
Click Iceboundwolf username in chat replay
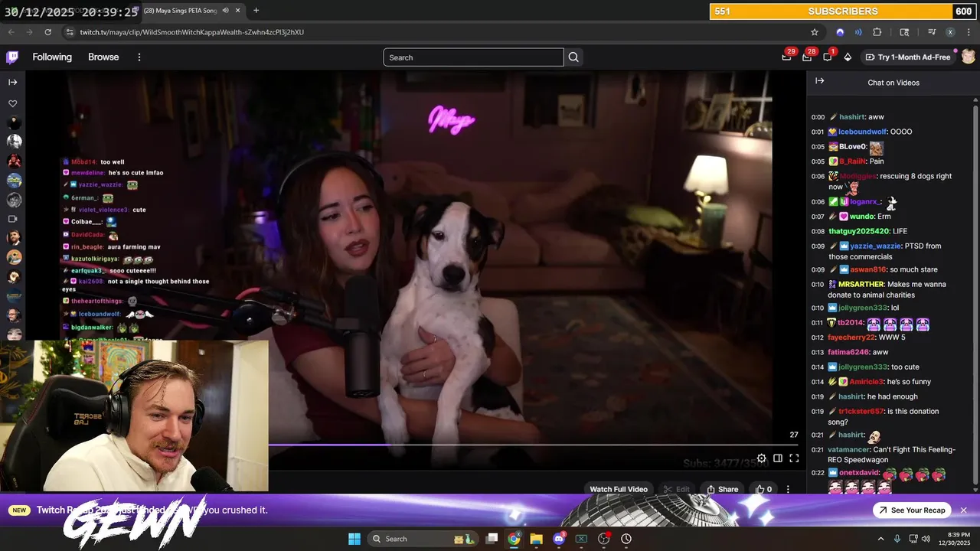coord(862,132)
